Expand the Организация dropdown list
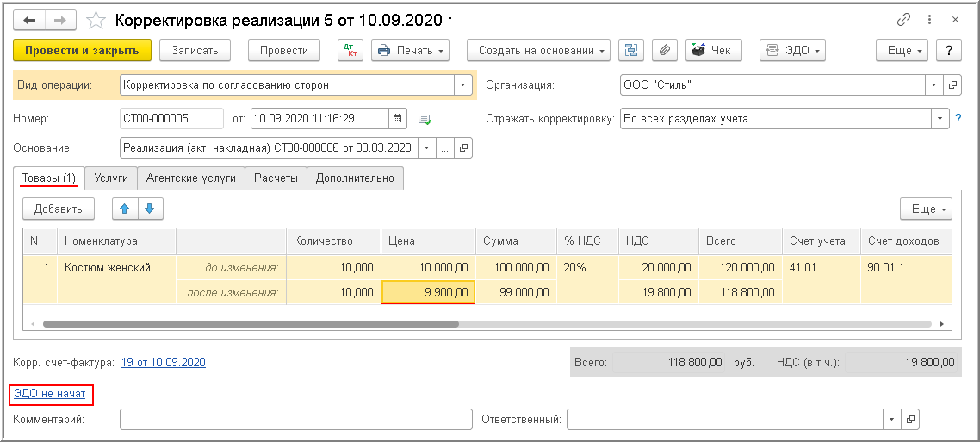980x443 pixels. point(935,85)
